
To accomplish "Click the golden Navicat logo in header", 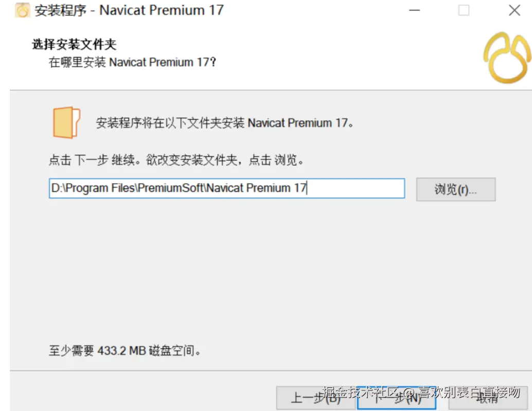I will click(507, 58).
